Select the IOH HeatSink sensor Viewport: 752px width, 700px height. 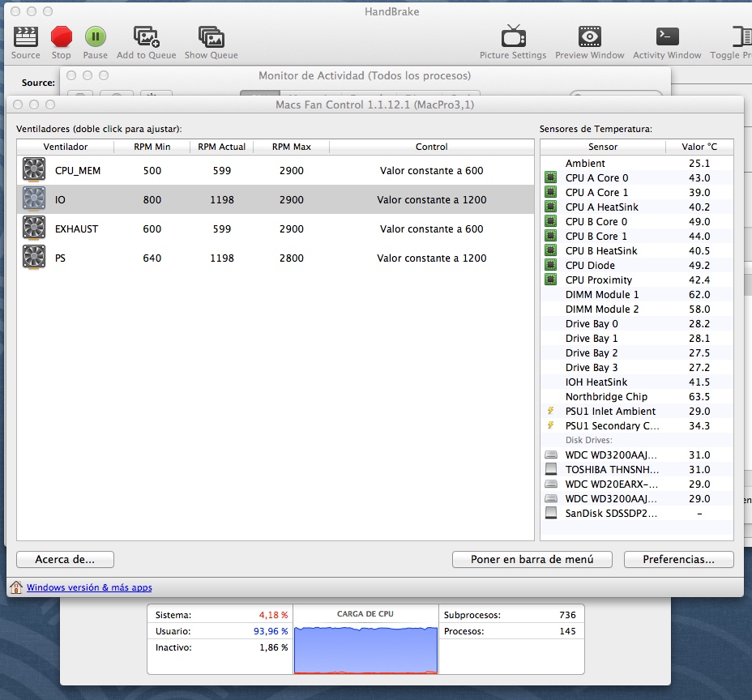pyautogui.click(x=637, y=382)
